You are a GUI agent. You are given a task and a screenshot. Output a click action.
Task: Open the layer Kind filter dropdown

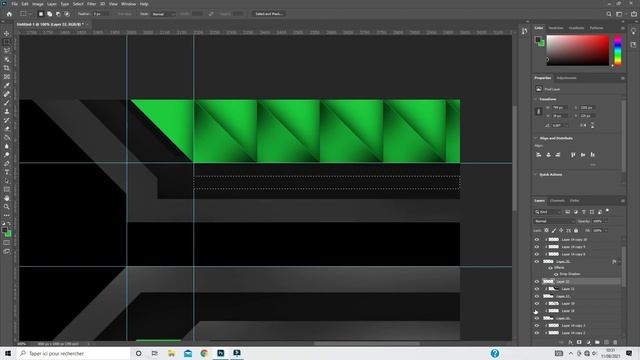click(x=548, y=212)
